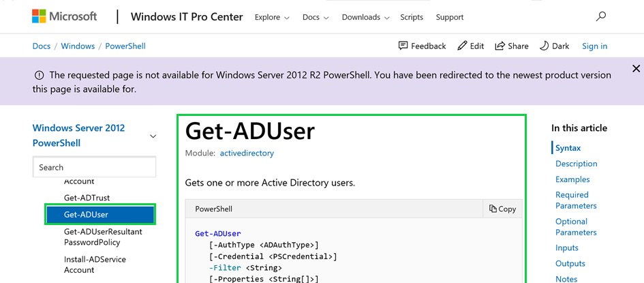
Task: Select Get-ADTrust in the sidebar
Action: pos(87,198)
